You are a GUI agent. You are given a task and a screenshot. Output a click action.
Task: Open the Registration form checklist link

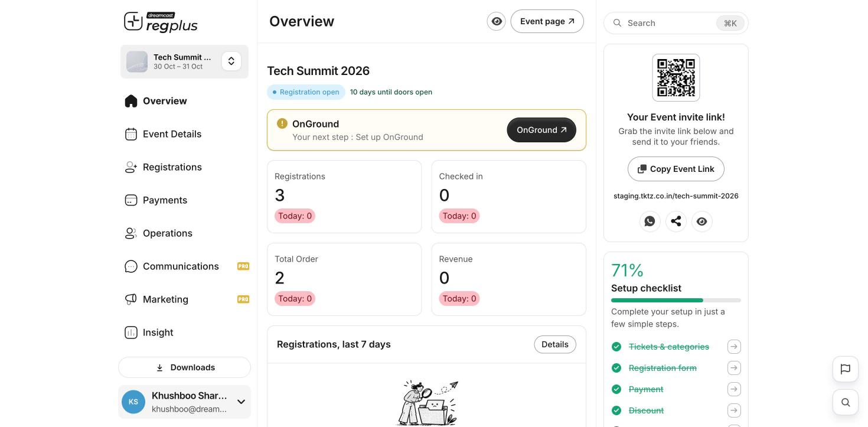tap(663, 368)
